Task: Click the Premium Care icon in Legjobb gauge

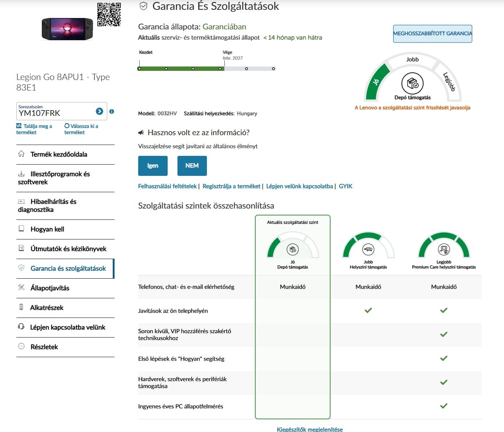Action: 444,249
